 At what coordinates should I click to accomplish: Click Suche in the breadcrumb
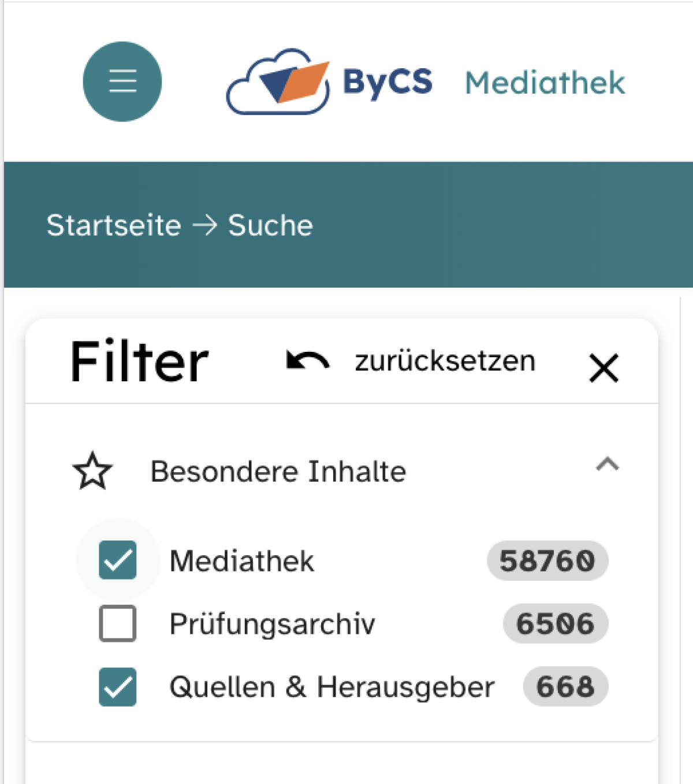[270, 225]
